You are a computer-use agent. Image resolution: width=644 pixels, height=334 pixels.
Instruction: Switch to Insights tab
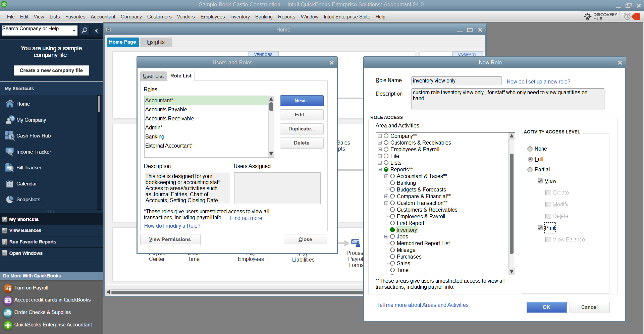[x=156, y=42]
